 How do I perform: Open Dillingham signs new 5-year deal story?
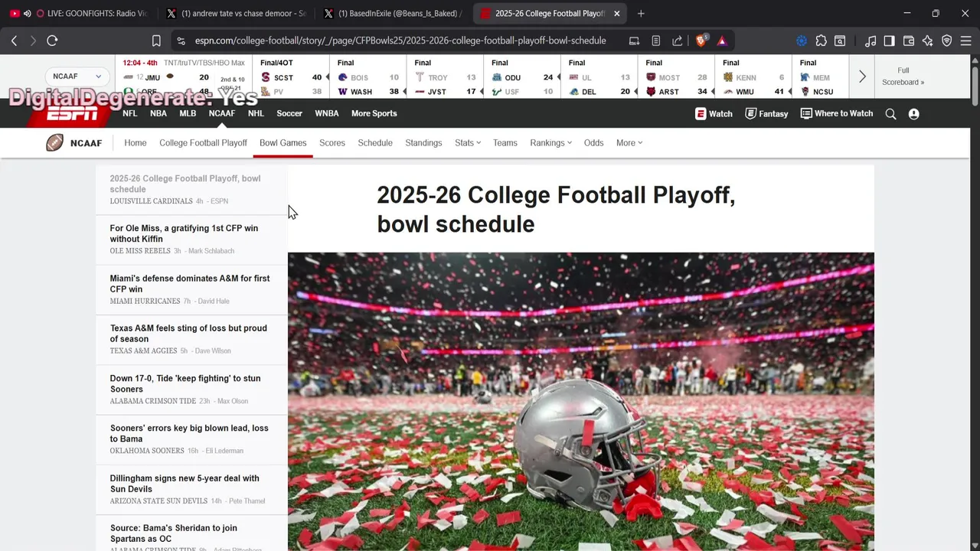pos(185,483)
